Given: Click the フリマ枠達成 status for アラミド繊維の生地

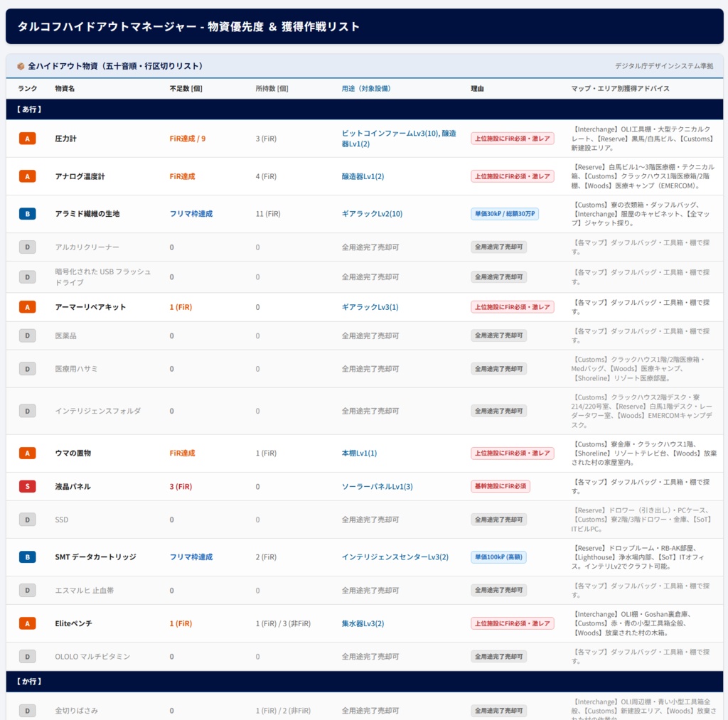Looking at the screenshot, I should (x=191, y=213).
